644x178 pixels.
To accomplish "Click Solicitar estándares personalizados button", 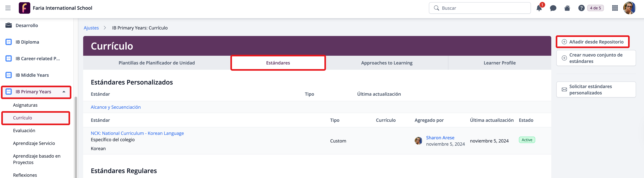I will click(596, 90).
